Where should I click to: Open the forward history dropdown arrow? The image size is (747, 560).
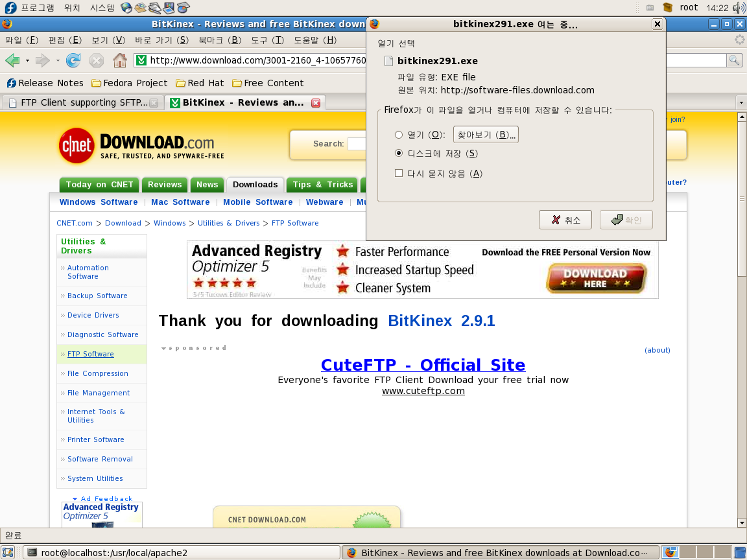(x=58, y=61)
